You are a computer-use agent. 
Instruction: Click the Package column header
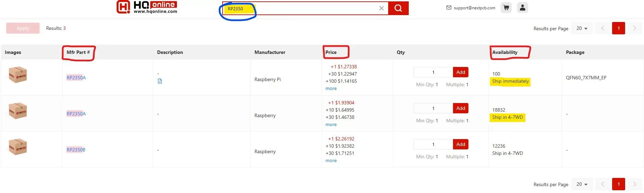(x=575, y=52)
